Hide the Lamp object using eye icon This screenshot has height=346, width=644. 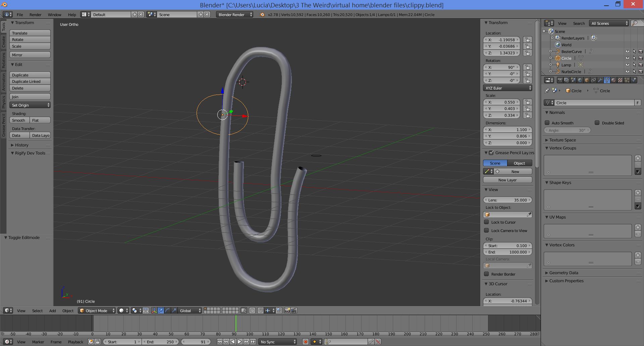pyautogui.click(x=627, y=65)
